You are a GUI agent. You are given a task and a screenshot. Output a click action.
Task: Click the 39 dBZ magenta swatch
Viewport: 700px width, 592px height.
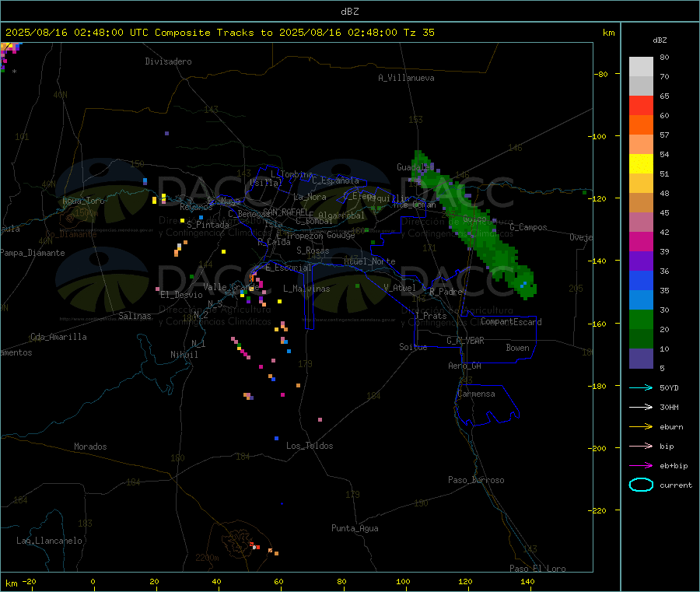641,241
